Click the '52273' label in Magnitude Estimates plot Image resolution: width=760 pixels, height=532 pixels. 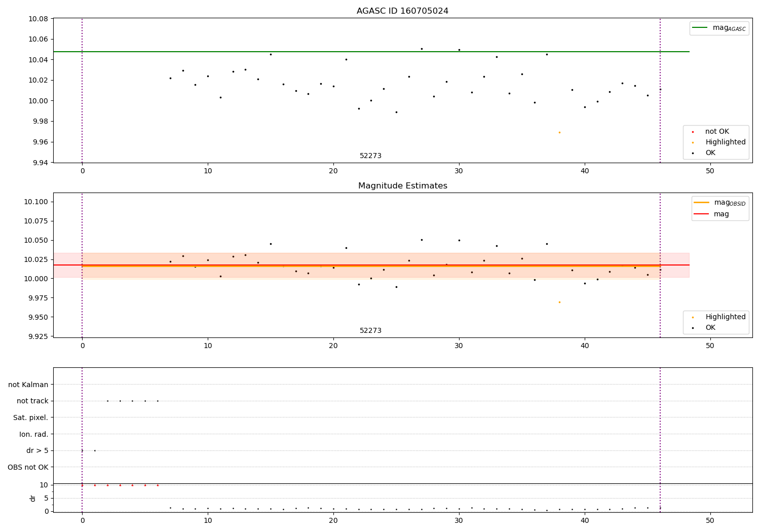tap(370, 331)
